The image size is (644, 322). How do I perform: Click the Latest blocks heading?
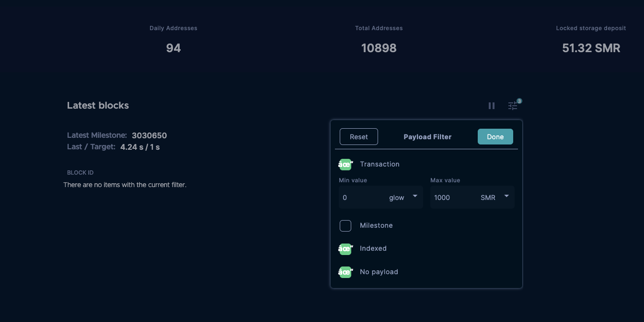pos(98,105)
